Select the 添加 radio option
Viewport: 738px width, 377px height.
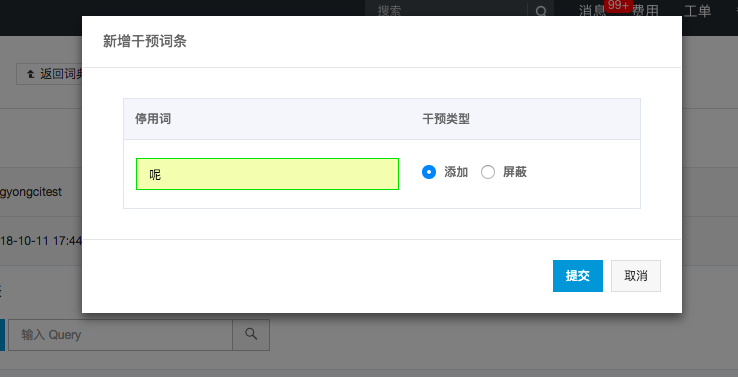429,172
